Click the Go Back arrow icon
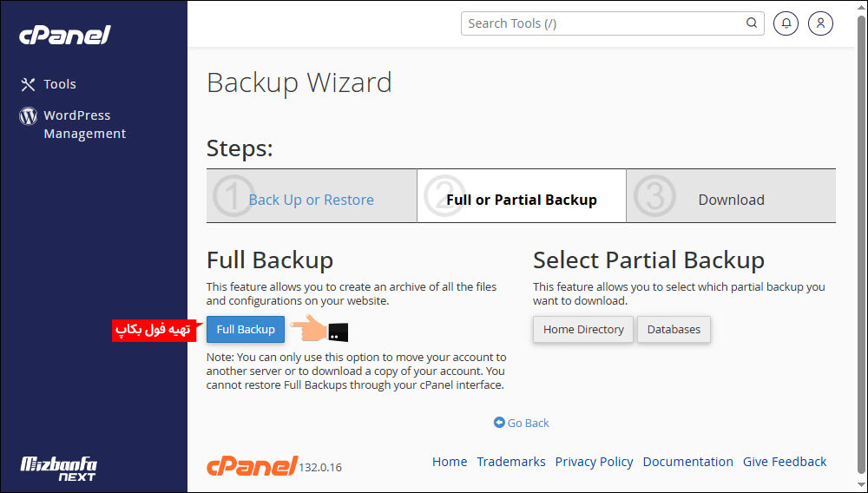The height and width of the screenshot is (493, 868). coord(499,423)
